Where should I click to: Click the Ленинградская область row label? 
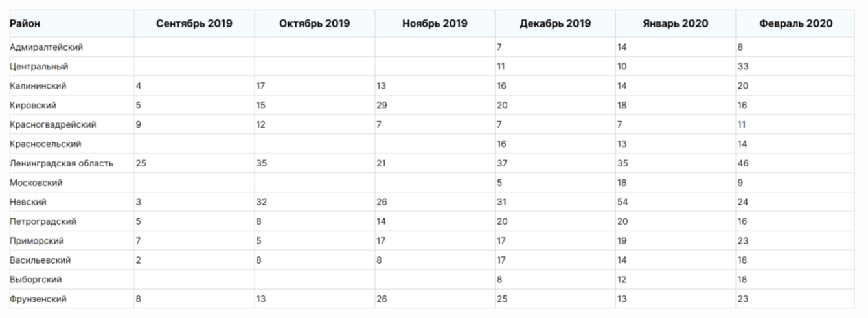pyautogui.click(x=62, y=163)
